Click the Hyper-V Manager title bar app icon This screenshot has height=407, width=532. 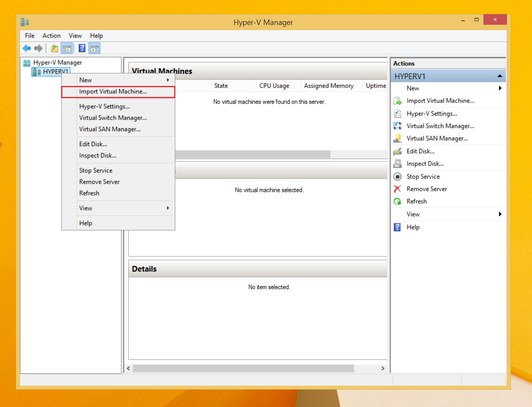pyautogui.click(x=25, y=22)
